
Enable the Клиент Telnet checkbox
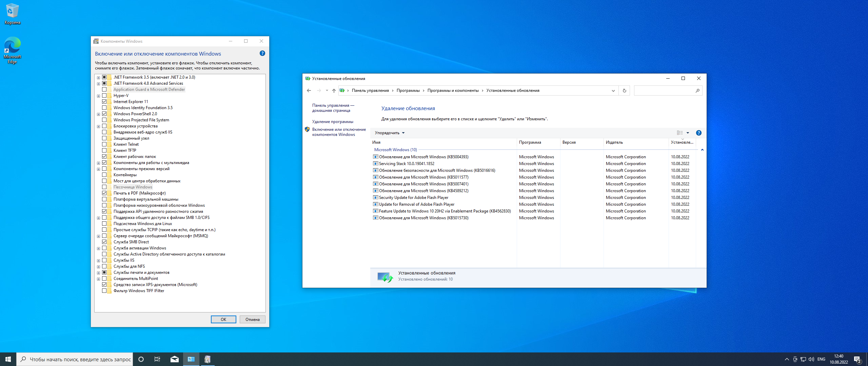pyautogui.click(x=104, y=144)
